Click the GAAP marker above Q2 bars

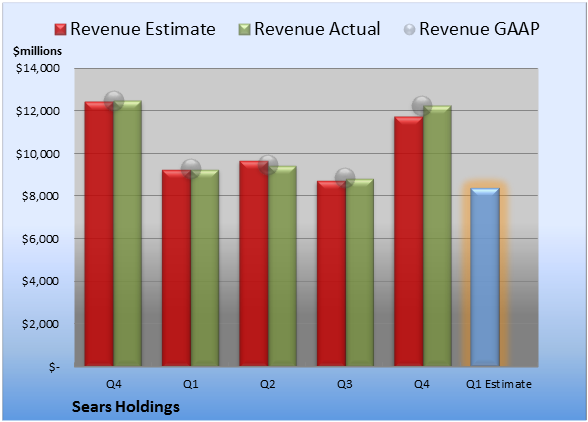[268, 165]
